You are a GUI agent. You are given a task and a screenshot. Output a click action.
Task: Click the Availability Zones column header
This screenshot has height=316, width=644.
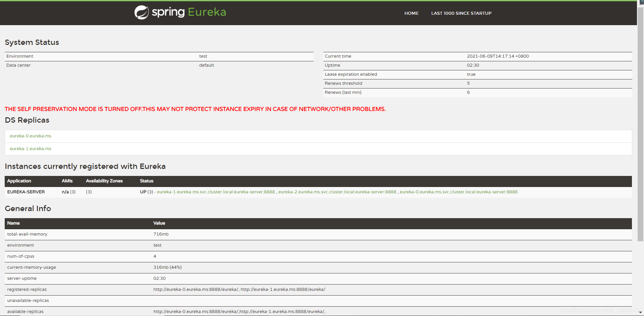click(x=104, y=181)
